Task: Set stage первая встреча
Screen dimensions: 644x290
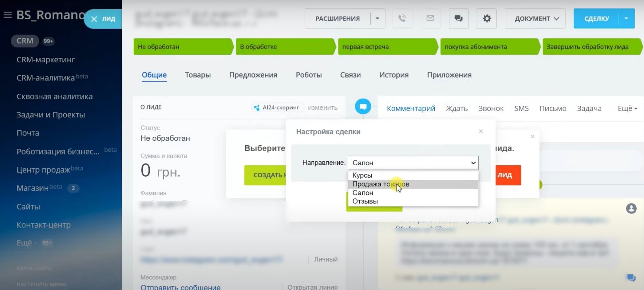Action: (388, 47)
